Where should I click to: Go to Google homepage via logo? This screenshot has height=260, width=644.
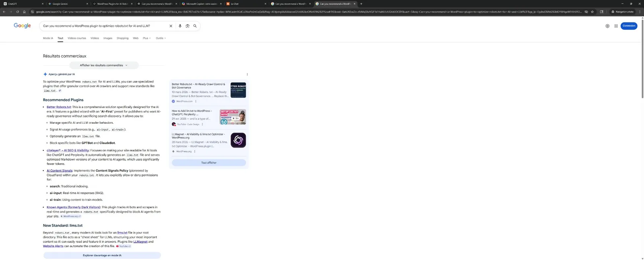click(22, 26)
